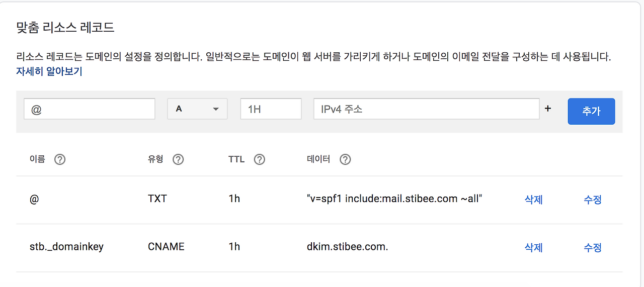The height and width of the screenshot is (287, 644).
Task: Focus the IPv4 주소 input field
Action: 427,109
